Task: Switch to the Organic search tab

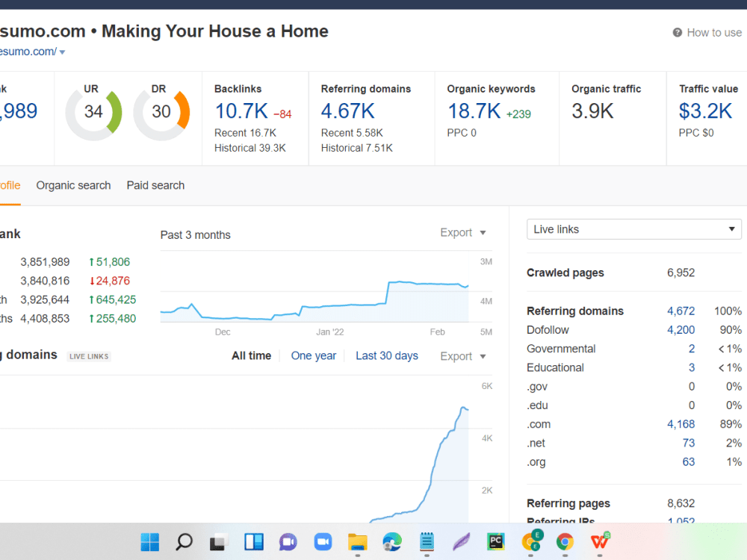Action: pyautogui.click(x=73, y=185)
